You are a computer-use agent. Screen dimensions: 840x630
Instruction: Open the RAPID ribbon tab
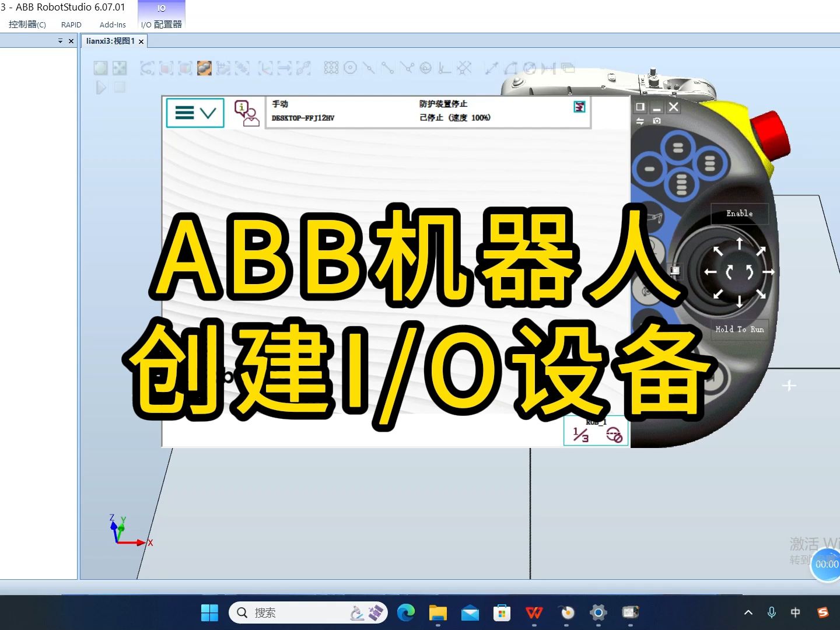71,24
